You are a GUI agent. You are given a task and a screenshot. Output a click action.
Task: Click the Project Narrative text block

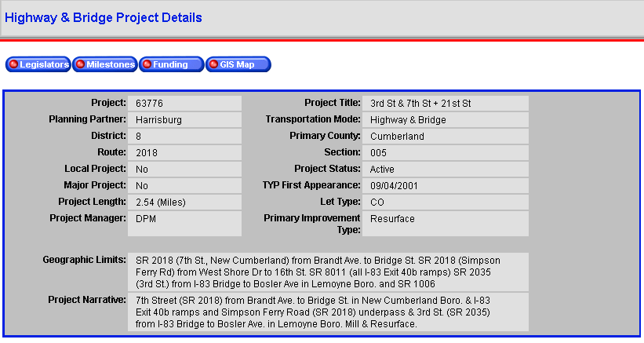coord(328,312)
